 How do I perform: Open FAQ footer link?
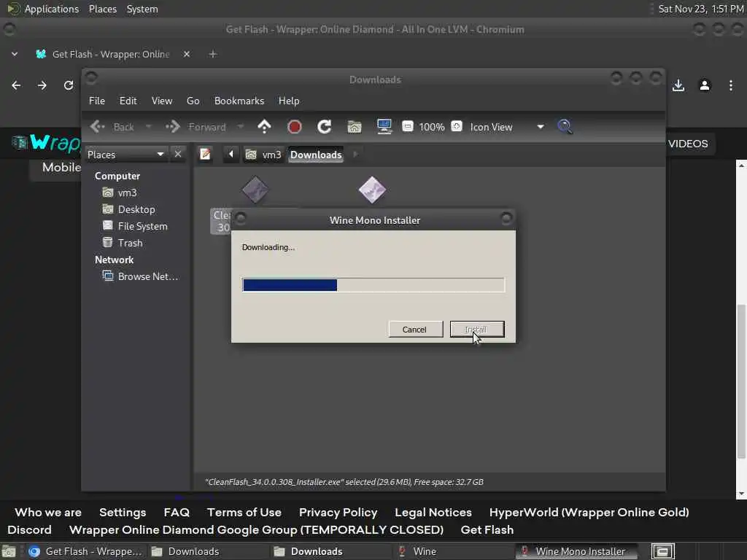point(177,512)
